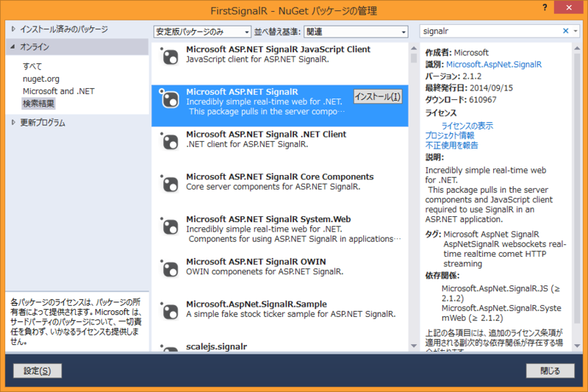Open the 安定版パッケージのみ dropdown
Image resolution: width=588 pixels, height=392 pixels.
pos(202,32)
